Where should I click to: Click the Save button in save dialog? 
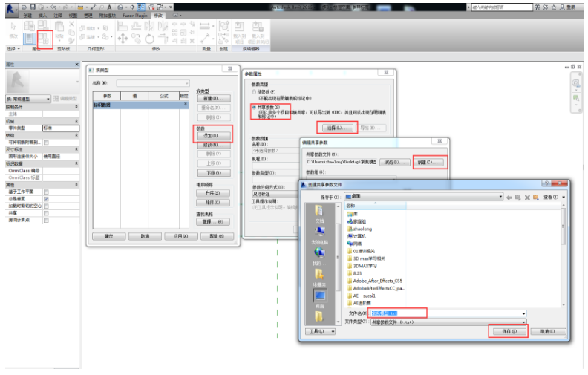pos(509,331)
